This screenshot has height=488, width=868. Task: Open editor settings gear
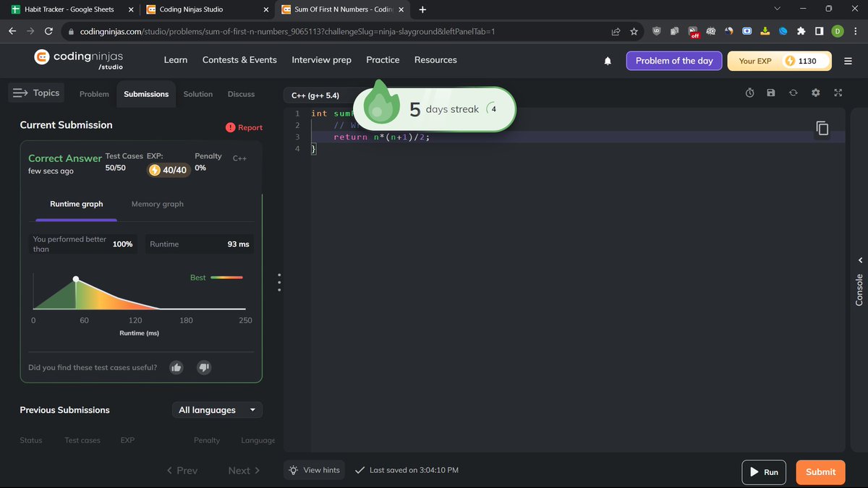[x=816, y=93]
